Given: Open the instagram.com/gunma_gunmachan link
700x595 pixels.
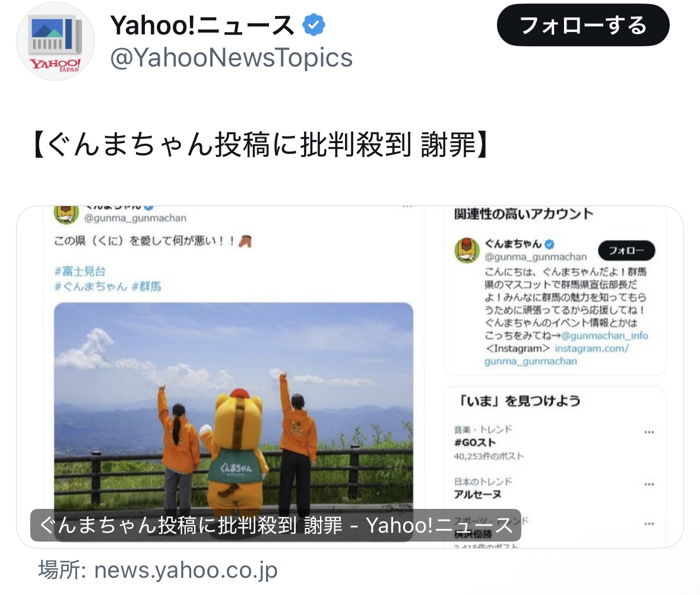Looking at the screenshot, I should pos(557,355).
